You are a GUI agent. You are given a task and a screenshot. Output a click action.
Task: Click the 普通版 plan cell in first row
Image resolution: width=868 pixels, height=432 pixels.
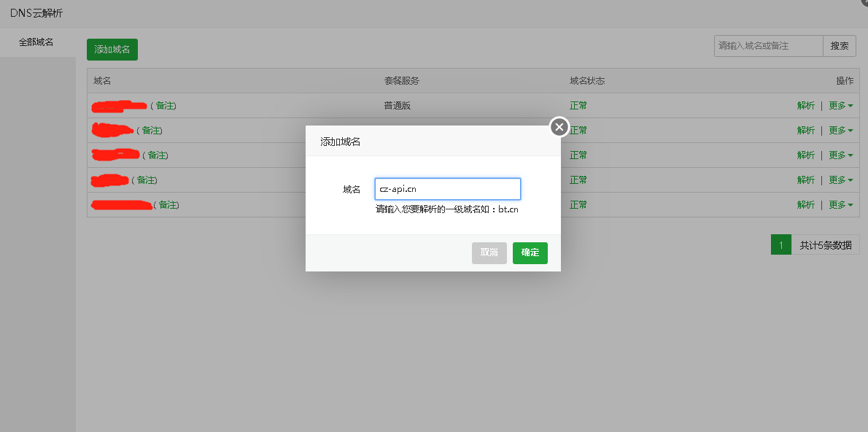[398, 105]
